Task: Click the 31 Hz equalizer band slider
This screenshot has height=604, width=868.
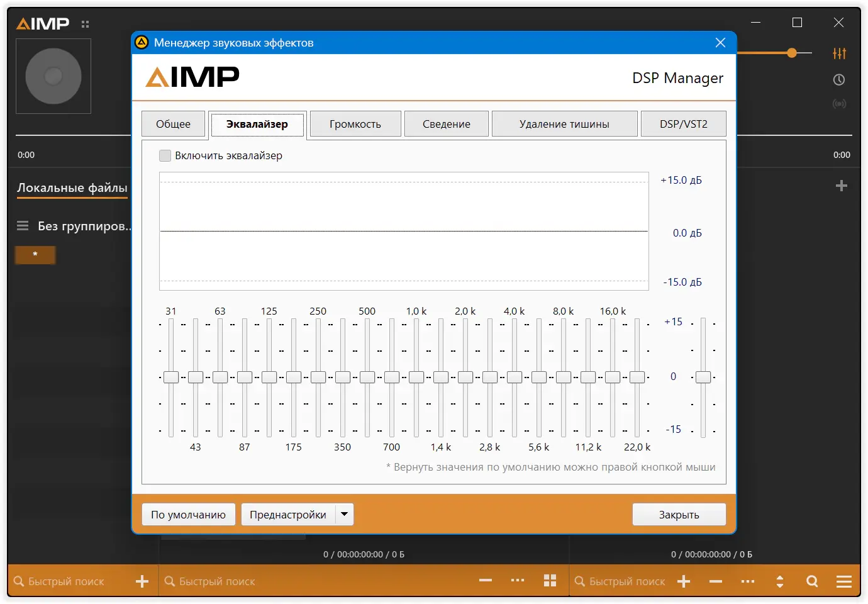Action: point(171,377)
